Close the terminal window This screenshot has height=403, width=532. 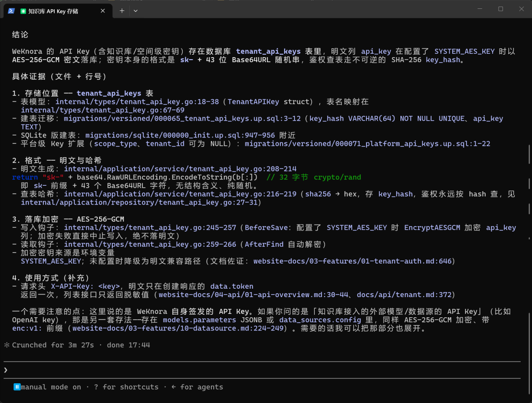[x=521, y=9]
